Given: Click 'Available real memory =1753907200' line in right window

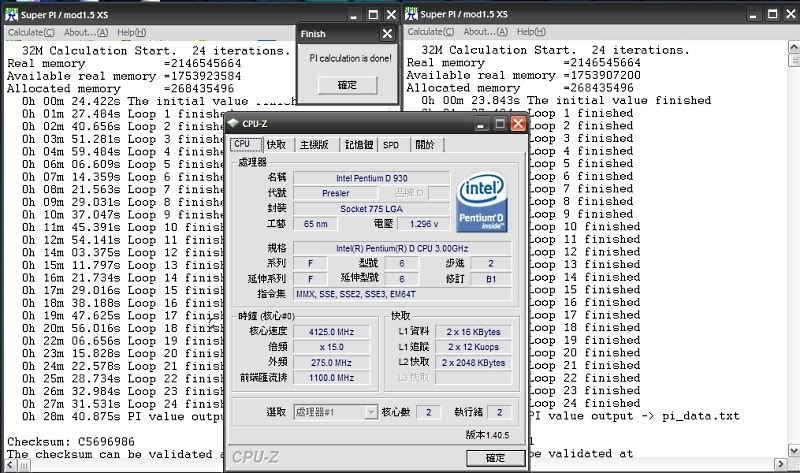Looking at the screenshot, I should pos(523,76).
